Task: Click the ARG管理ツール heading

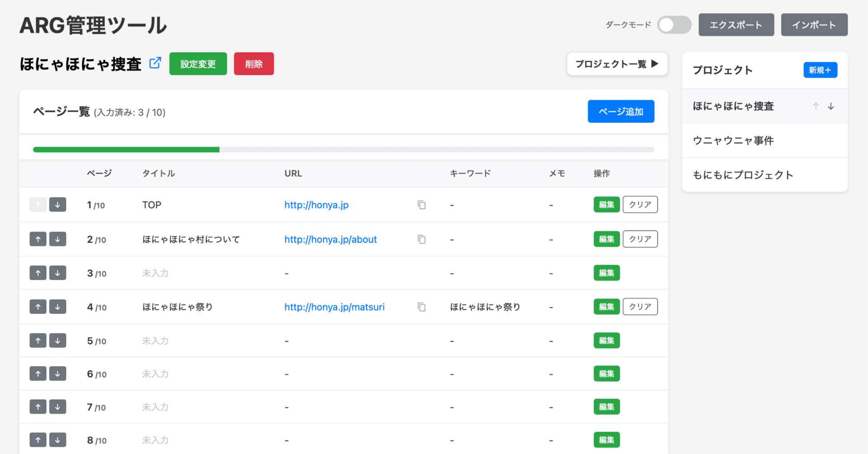Action: 93,25
